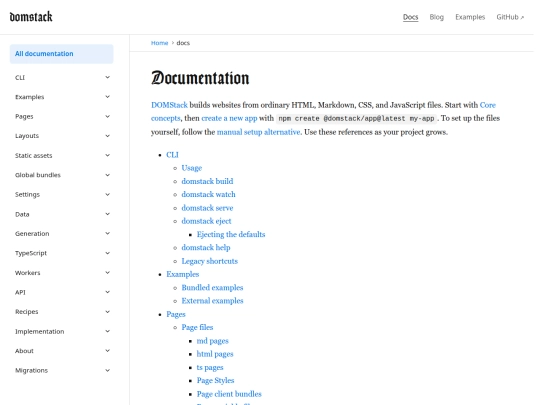Open the External examples link
Screen dimensions: 540x405
click(212, 301)
